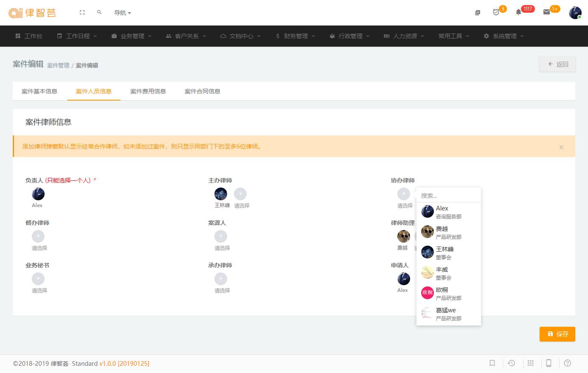The height and width of the screenshot is (373, 588).
Task: Open the history clock icon in footer
Action: pyautogui.click(x=512, y=363)
